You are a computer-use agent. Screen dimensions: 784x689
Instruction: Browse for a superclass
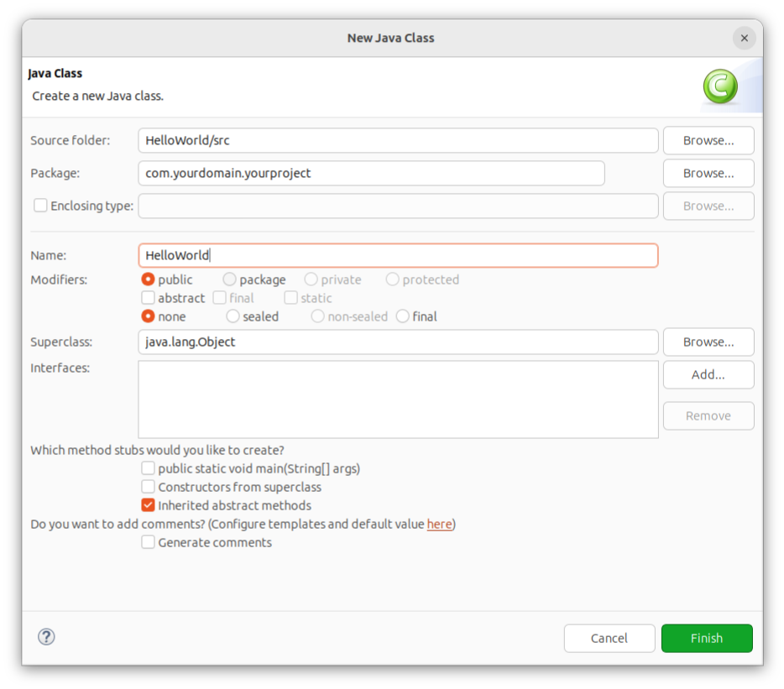[x=708, y=342]
